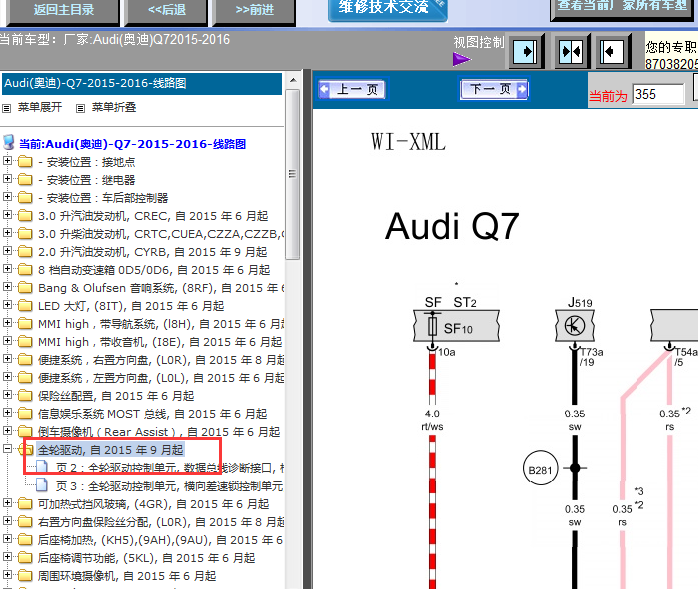
Task: Expand Bang & Olufsen 音响系统 node
Action: 7,287
